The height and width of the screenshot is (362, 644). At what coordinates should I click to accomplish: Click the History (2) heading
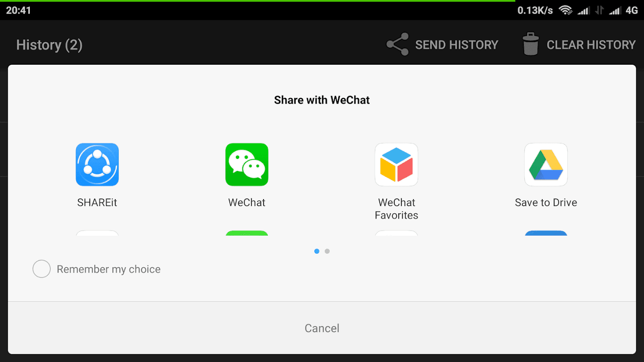point(49,45)
